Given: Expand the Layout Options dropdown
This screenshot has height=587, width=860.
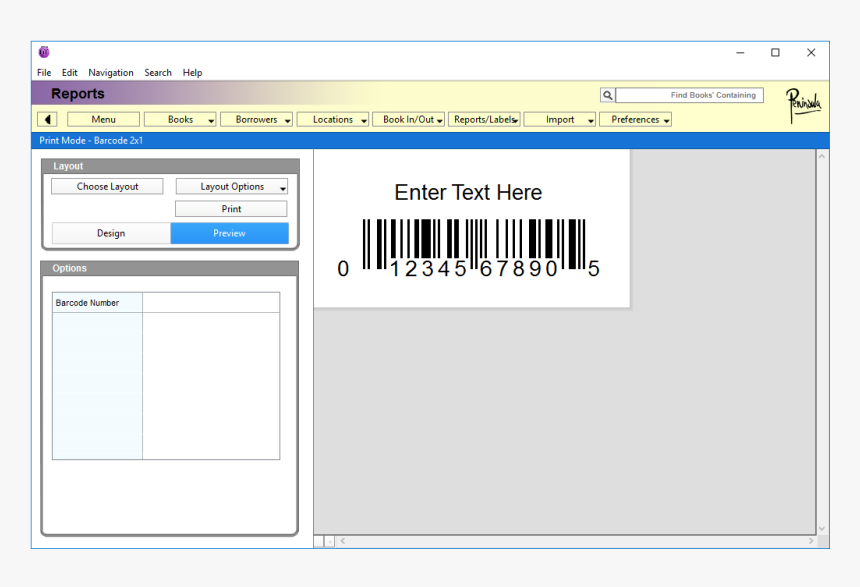Looking at the screenshot, I should click(x=232, y=187).
